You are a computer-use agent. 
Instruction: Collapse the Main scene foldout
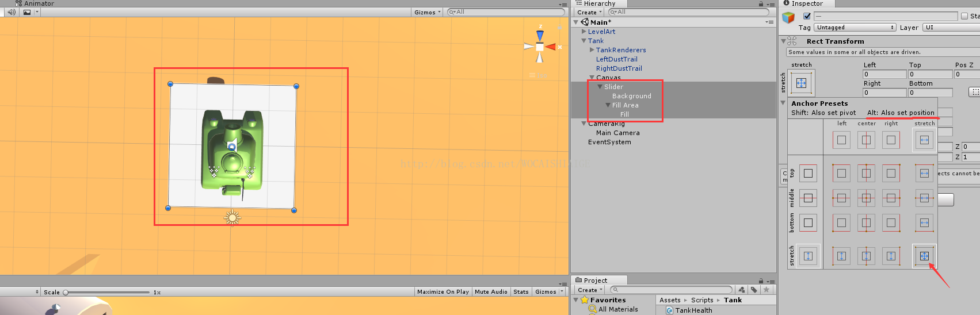(576, 22)
